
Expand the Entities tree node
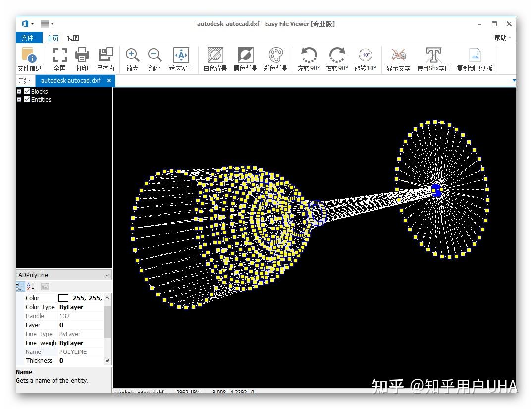pyautogui.click(x=19, y=100)
